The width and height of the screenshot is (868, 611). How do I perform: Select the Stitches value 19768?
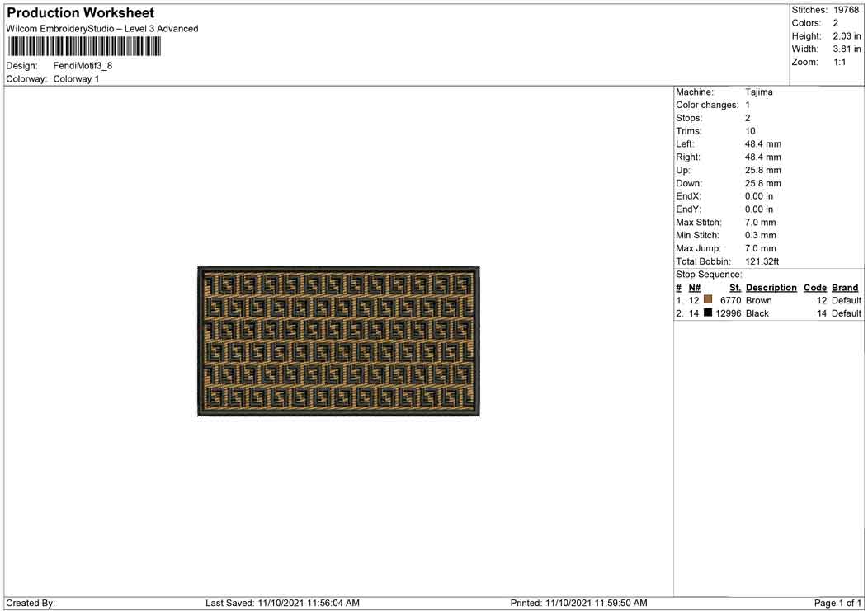coord(846,10)
